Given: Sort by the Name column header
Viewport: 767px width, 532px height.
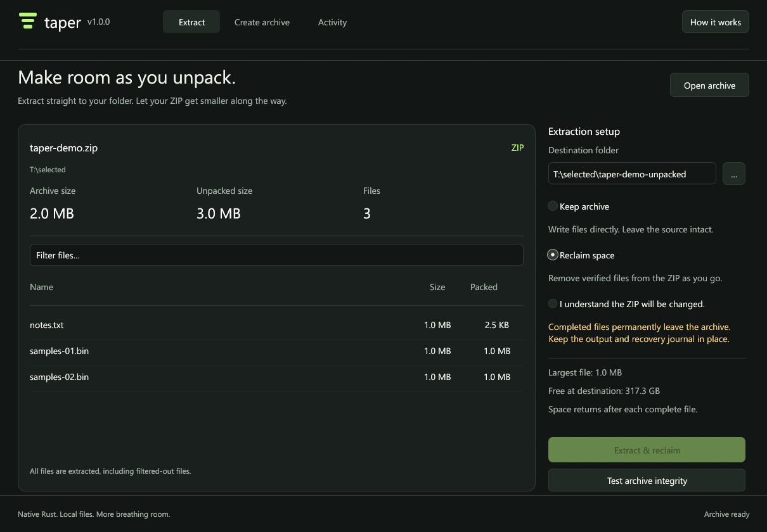Looking at the screenshot, I should [x=41, y=287].
